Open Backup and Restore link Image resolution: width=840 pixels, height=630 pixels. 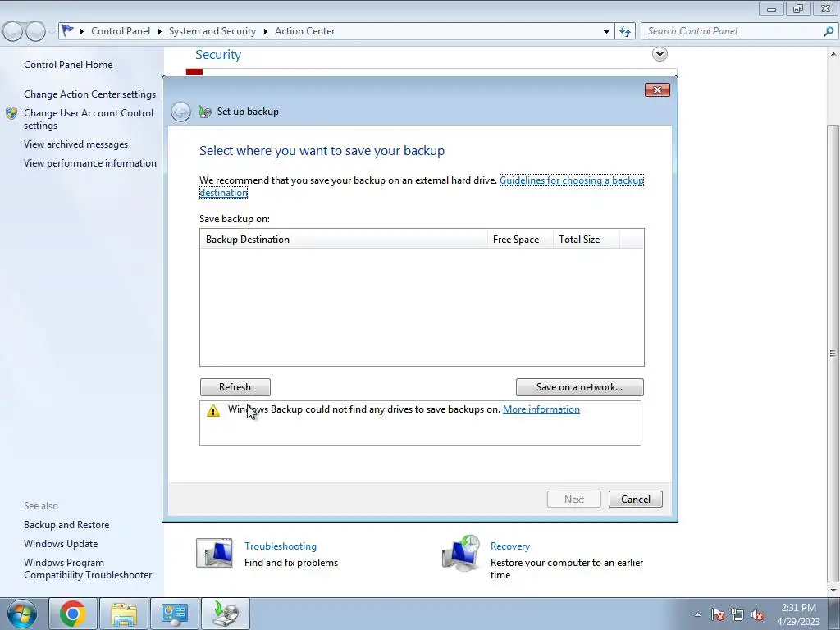(x=66, y=525)
